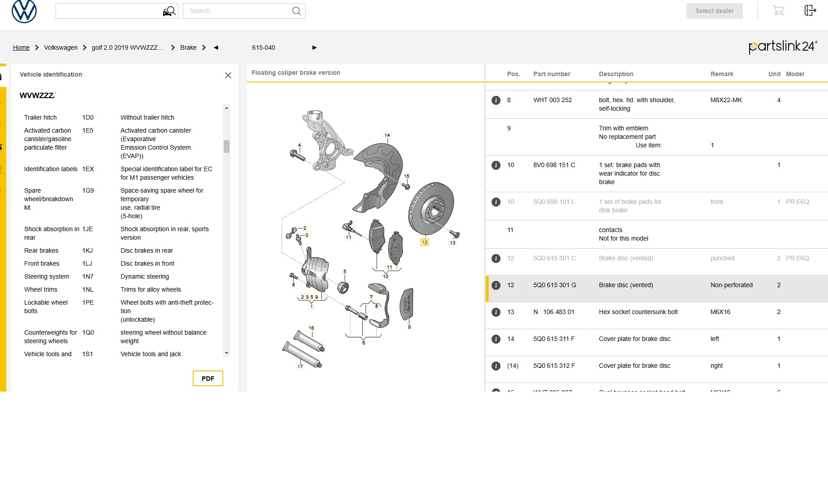
Task: Select part number WHT 003 252
Action: point(552,100)
